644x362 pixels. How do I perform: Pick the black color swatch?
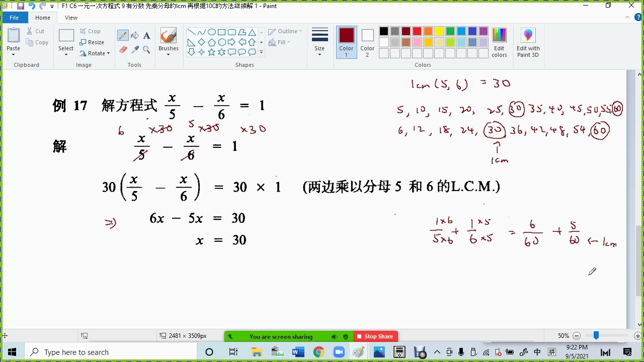coord(384,31)
